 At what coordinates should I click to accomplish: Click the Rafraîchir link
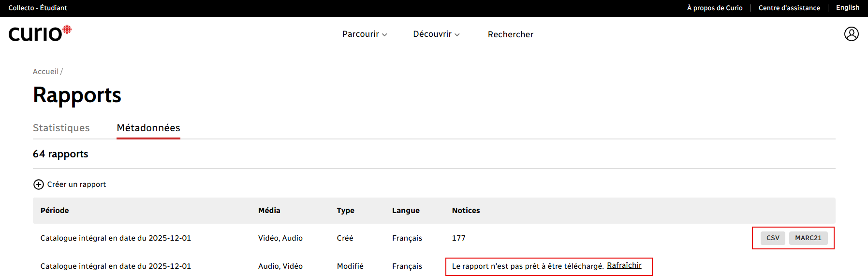[624, 265]
